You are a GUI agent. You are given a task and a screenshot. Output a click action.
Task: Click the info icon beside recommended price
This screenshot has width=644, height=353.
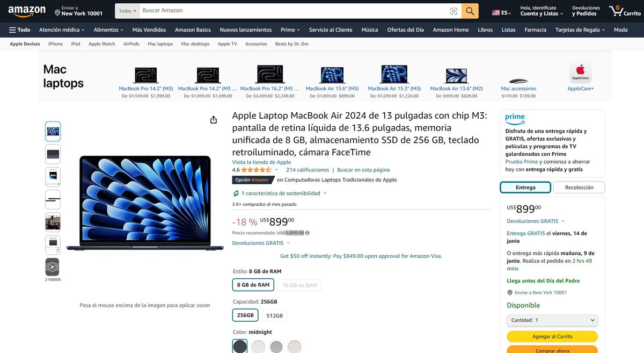pyautogui.click(x=308, y=233)
